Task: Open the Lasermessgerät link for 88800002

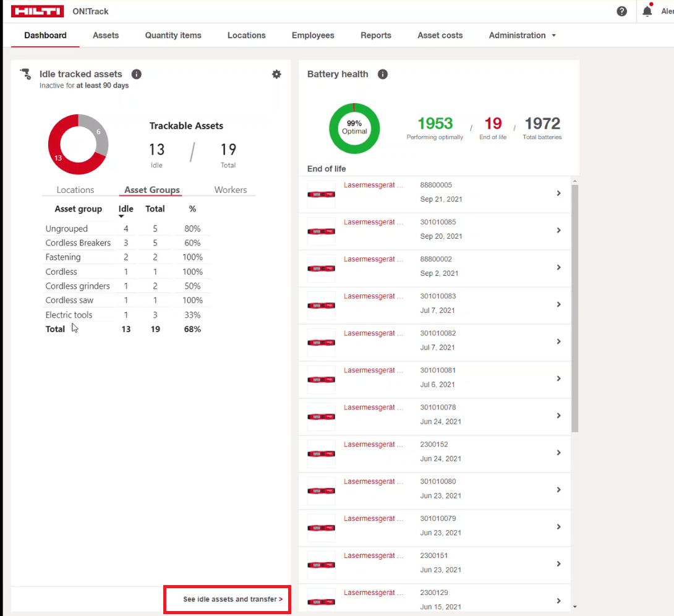Action: coord(373,259)
